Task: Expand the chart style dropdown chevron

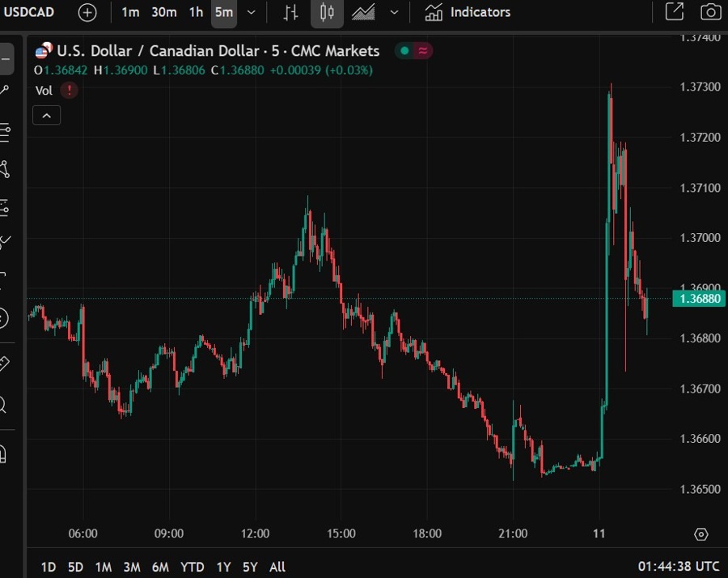Action: pos(394,12)
